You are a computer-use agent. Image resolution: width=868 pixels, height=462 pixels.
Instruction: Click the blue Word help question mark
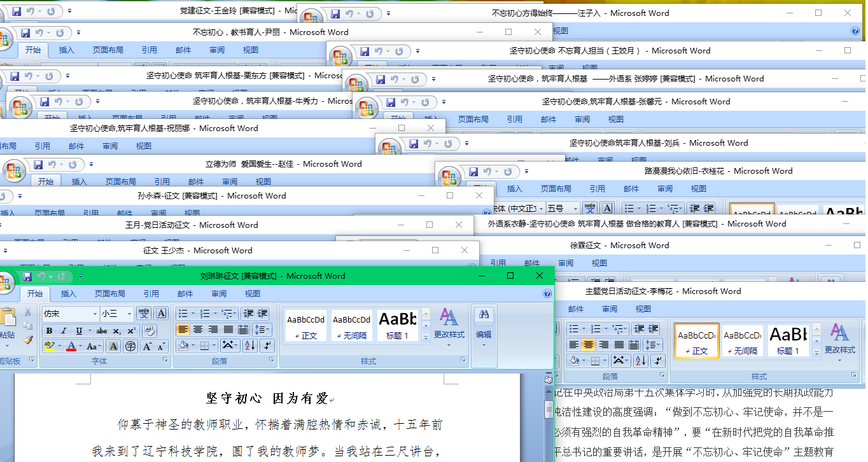tap(547, 294)
